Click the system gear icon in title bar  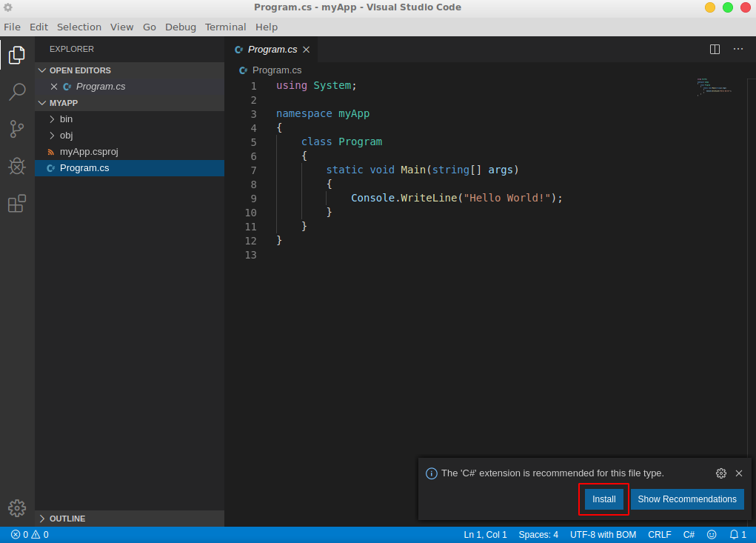click(x=8, y=7)
